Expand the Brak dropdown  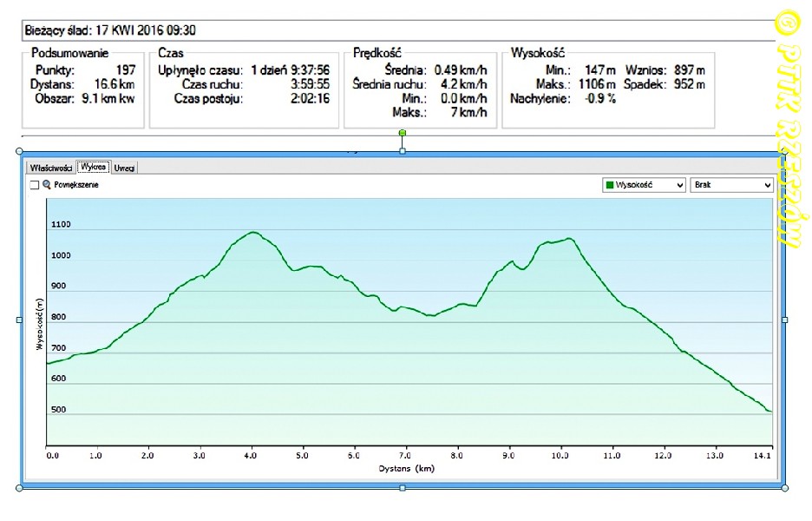[x=730, y=185]
